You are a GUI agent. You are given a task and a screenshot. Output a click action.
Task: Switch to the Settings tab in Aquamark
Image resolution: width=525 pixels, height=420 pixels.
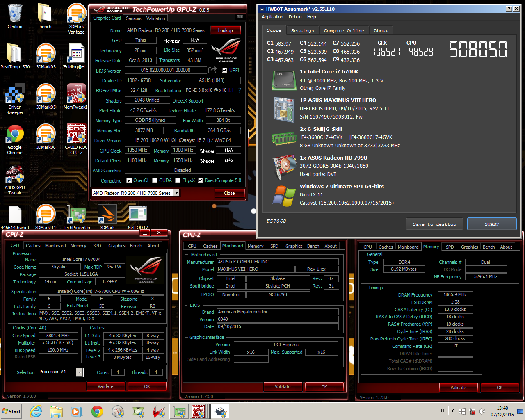[x=302, y=31]
